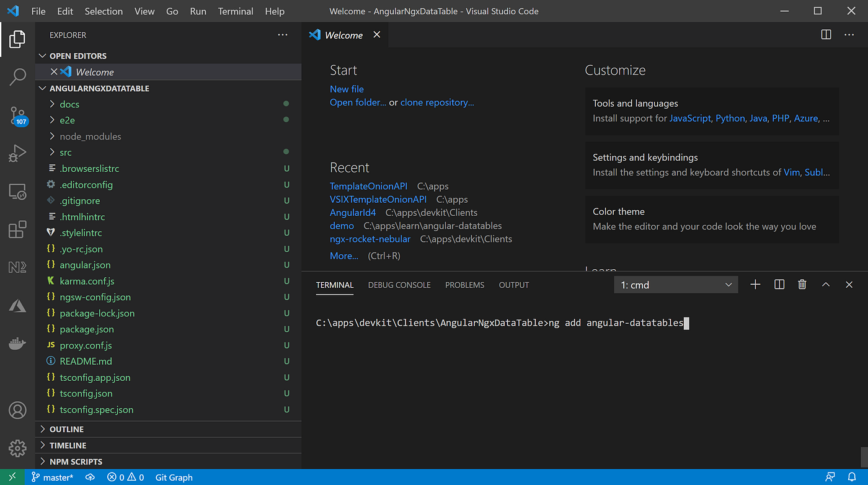Open the Manage settings gear
This screenshot has width=868, height=485.
click(x=17, y=448)
